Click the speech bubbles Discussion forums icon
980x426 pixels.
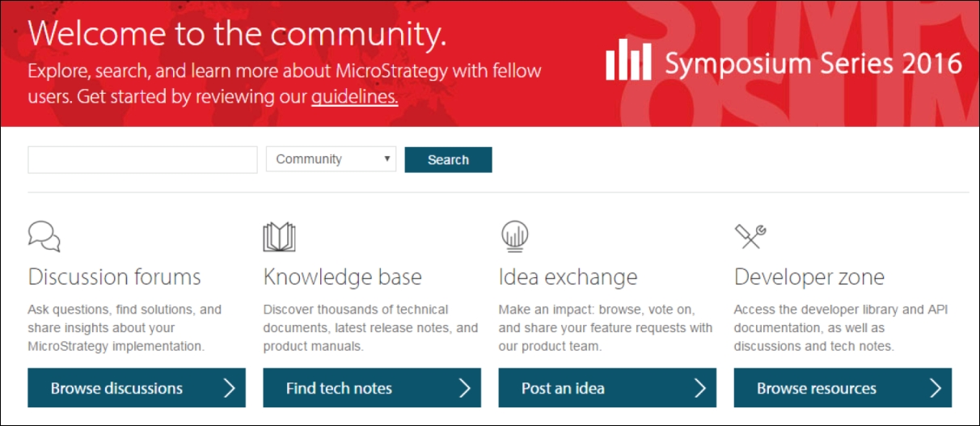point(44,235)
